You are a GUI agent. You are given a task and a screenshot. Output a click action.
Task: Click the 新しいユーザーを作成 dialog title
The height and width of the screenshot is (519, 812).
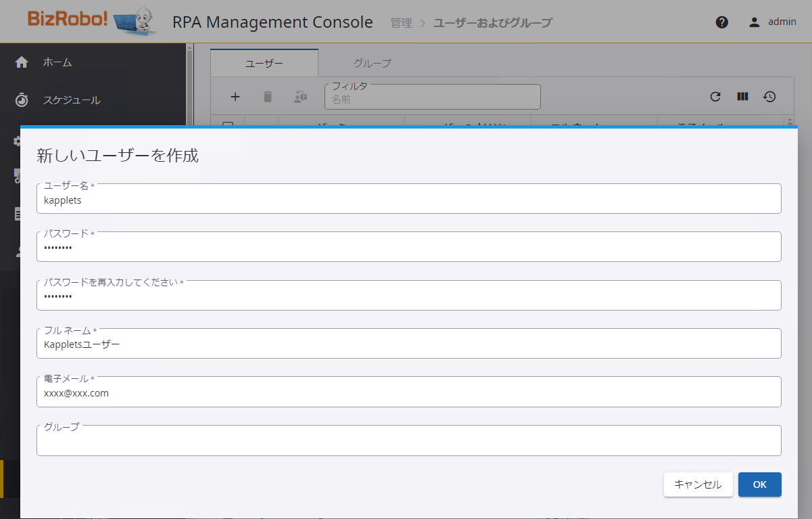pyautogui.click(x=118, y=155)
